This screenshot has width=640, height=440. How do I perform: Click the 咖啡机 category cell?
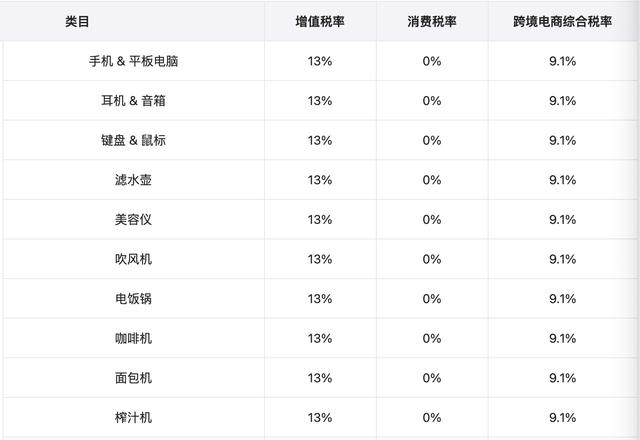point(133,338)
